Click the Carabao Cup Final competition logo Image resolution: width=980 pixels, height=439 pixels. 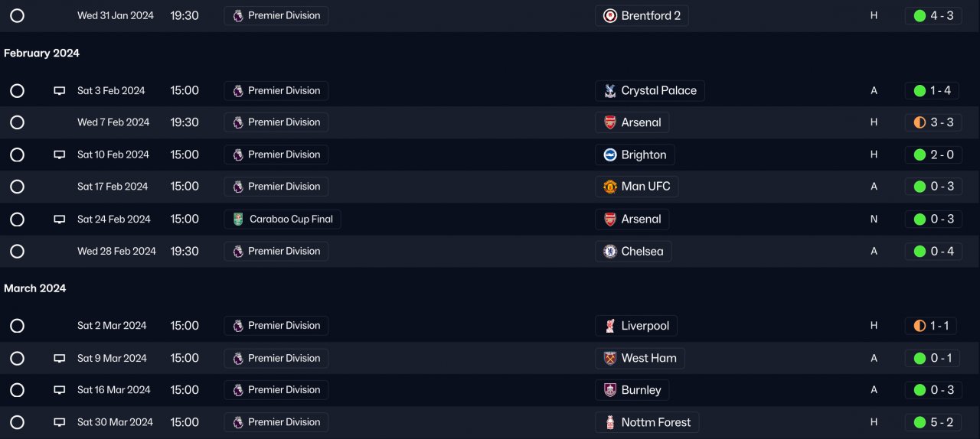coord(238,219)
